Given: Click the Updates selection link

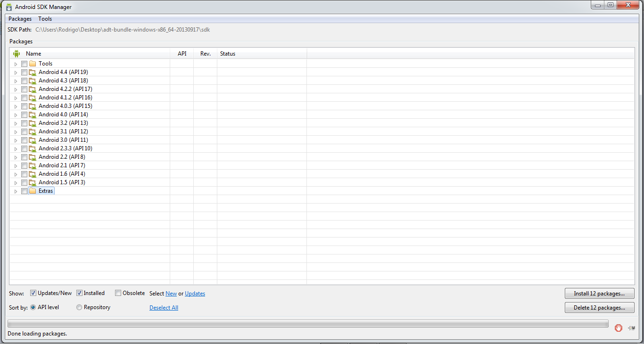Looking at the screenshot, I should (195, 294).
